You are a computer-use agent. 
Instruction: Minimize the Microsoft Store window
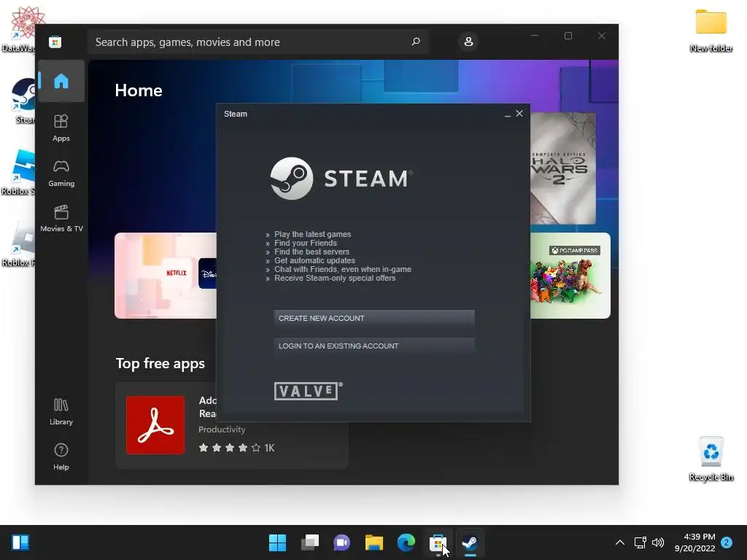tap(535, 36)
